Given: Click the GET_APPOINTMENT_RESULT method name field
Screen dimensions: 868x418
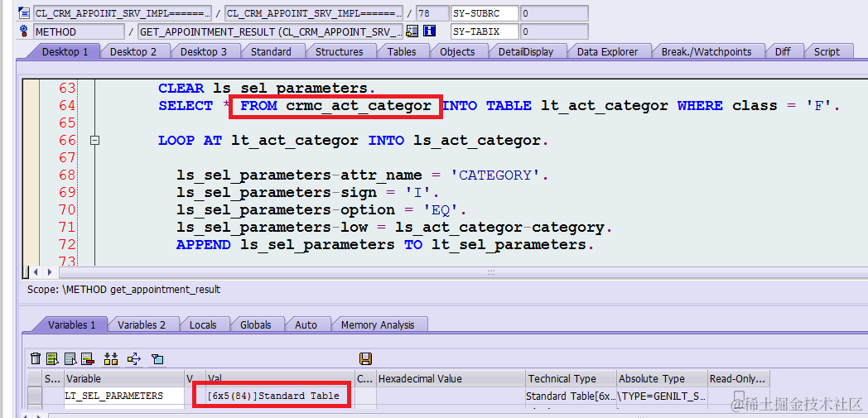Looking at the screenshot, I should pos(271,31).
